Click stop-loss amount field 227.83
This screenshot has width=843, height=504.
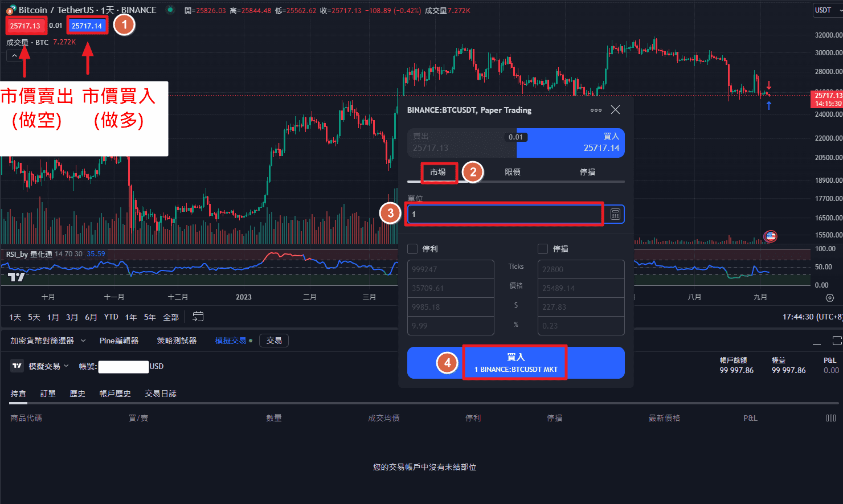[581, 307]
